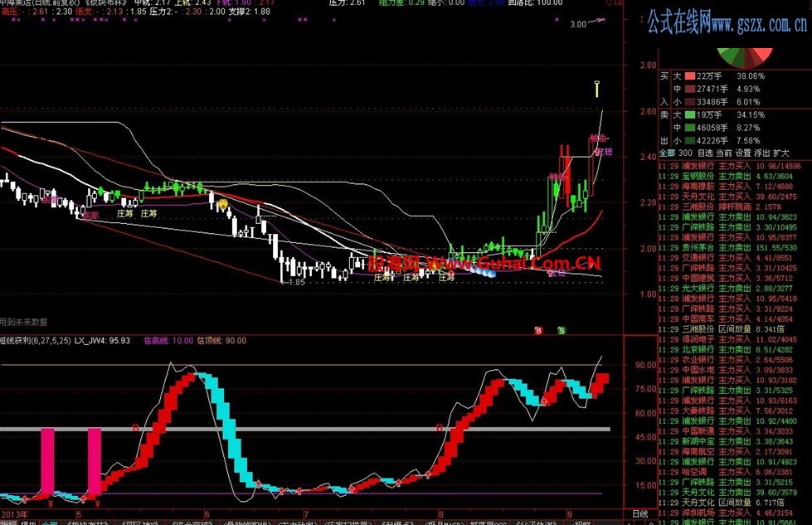The width and height of the screenshot is (812, 525).
Task: Click the medium buy-order color swatch
Action: pyautogui.click(x=690, y=89)
